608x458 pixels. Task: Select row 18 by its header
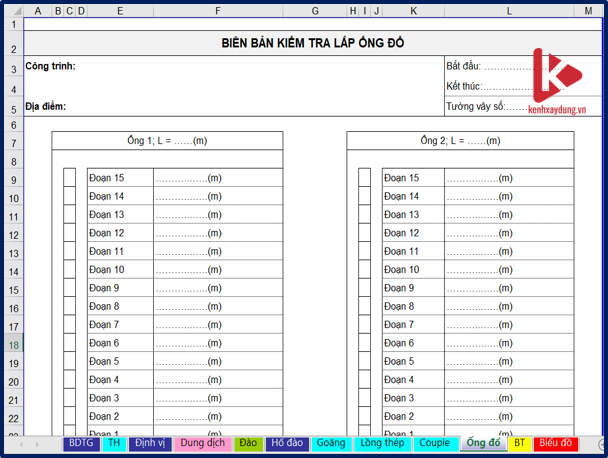[11, 343]
